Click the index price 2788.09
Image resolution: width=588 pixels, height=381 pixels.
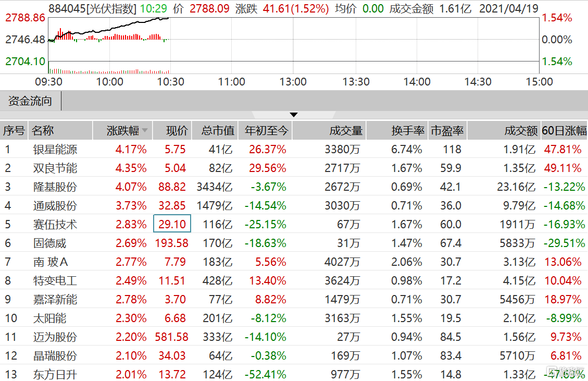209,8
